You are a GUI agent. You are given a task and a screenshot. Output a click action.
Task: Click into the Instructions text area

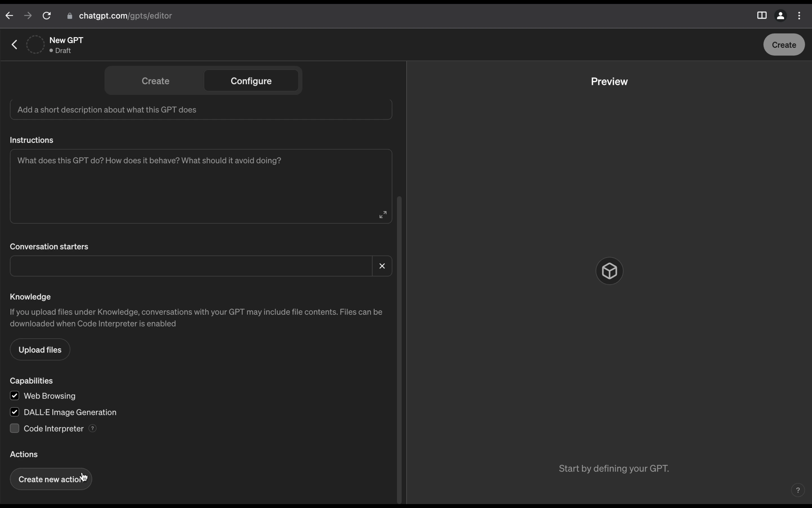[201, 187]
